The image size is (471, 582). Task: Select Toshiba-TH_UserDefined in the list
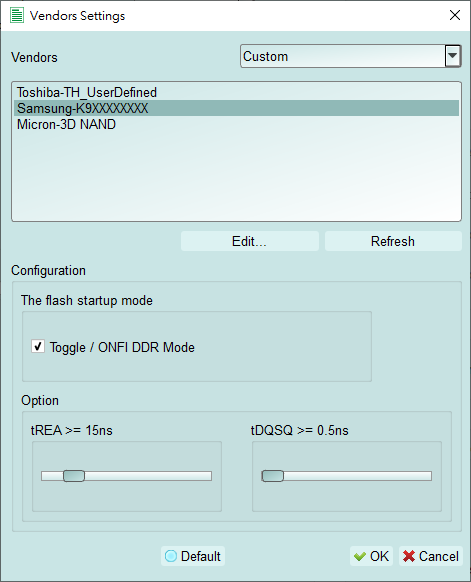tap(236, 92)
